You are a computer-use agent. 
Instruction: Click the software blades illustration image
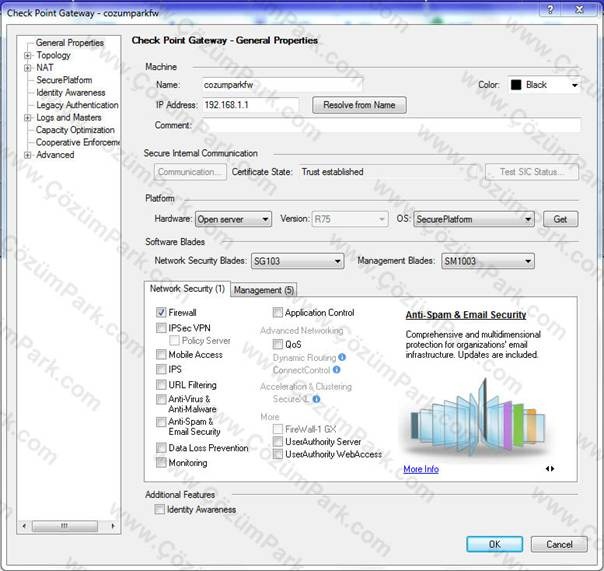478,417
